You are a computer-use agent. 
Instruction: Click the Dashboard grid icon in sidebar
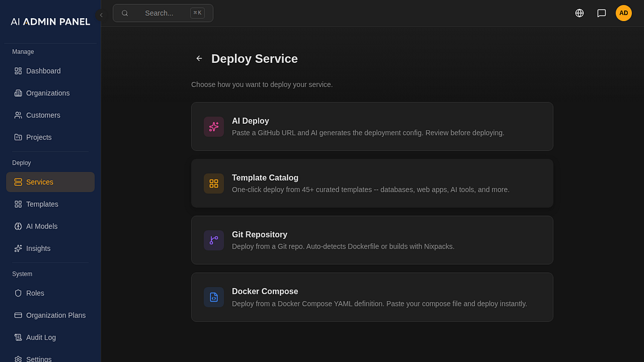[18, 71]
